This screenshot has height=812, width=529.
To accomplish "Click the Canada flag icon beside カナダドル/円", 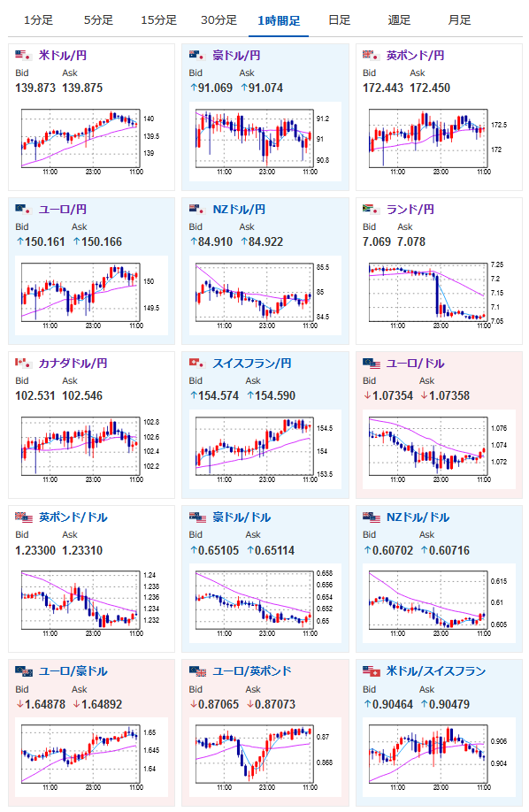I will 23,363.
